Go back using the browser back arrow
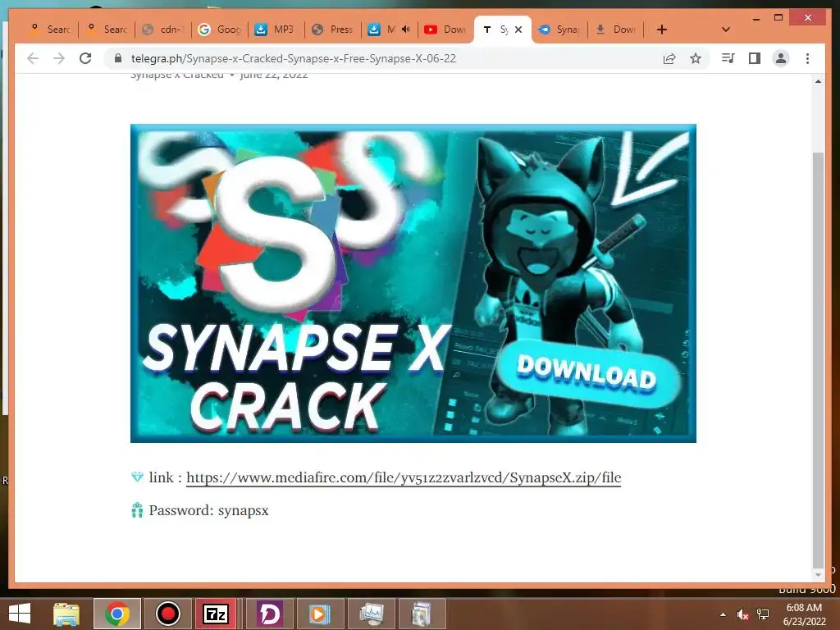 33,58
